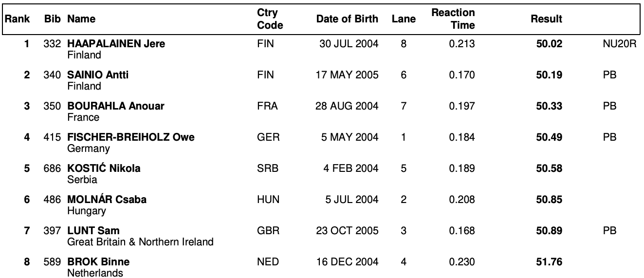The width and height of the screenshot is (644, 278).
Task: Click the NU20R record label
Action: point(619,44)
